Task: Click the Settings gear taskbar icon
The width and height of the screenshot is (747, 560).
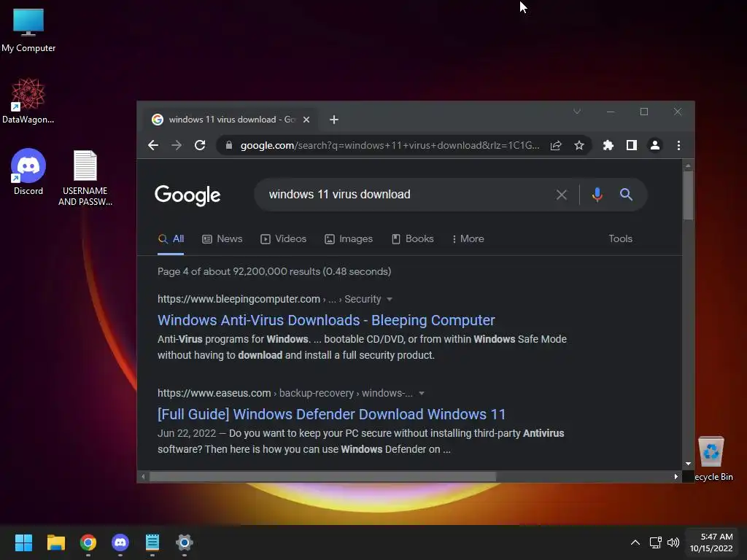Action: click(x=185, y=542)
